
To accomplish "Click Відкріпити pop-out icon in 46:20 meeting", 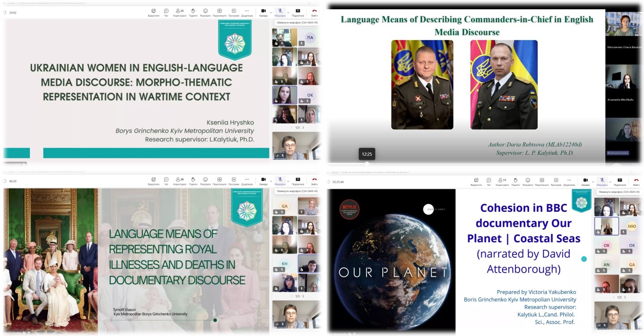I will tap(153, 181).
